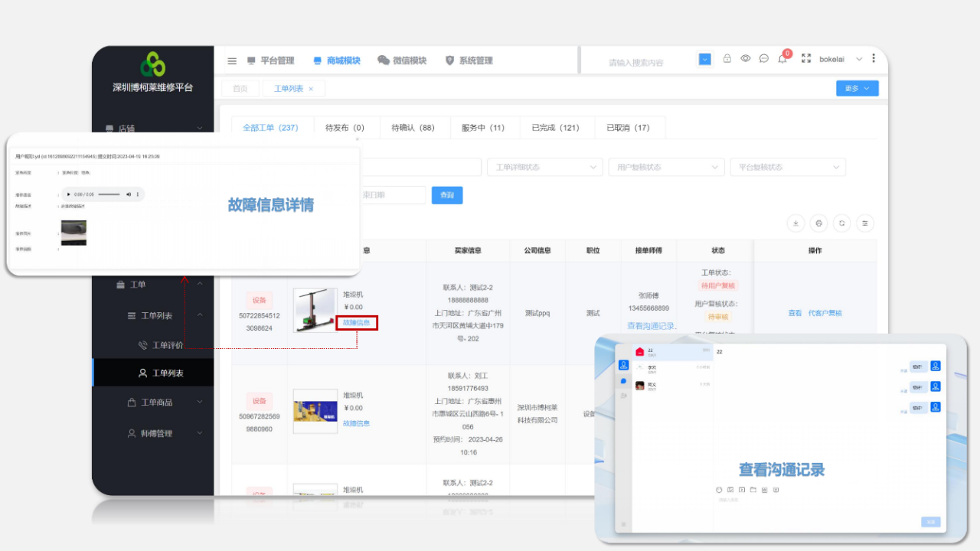Click the download icon above the table
Image resolution: width=980 pixels, height=551 pixels.
(x=795, y=223)
